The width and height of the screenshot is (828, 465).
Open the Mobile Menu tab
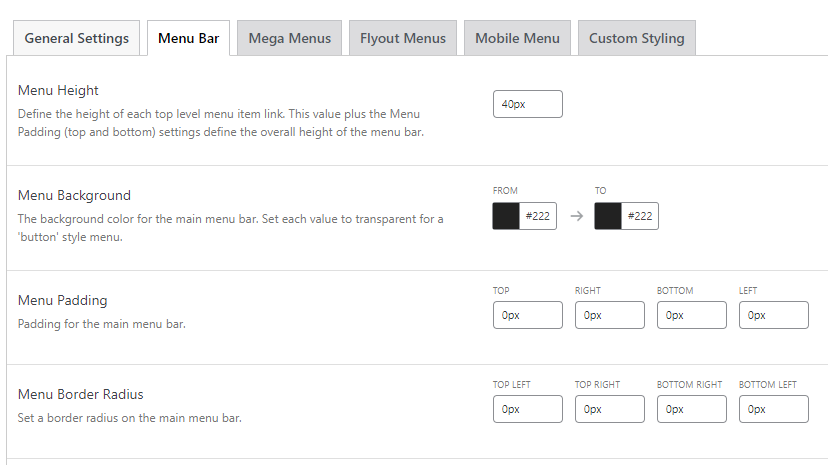[517, 38]
